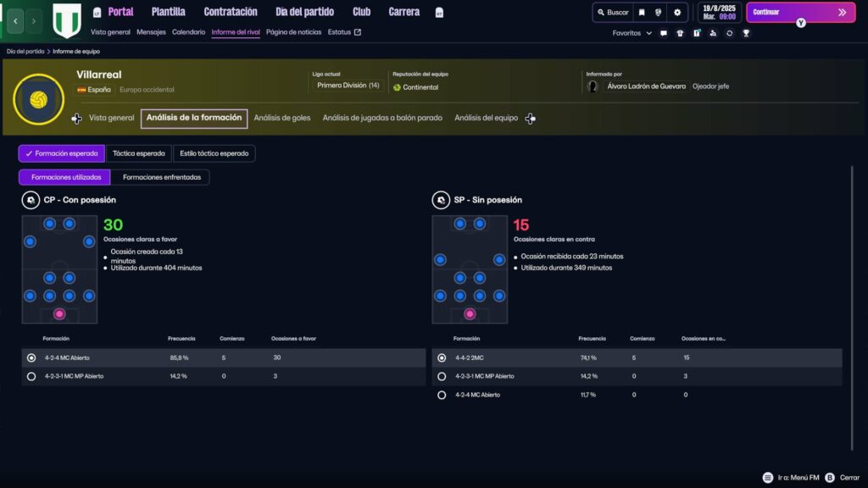Click the vertical scrollbar on the right

click(x=851, y=305)
